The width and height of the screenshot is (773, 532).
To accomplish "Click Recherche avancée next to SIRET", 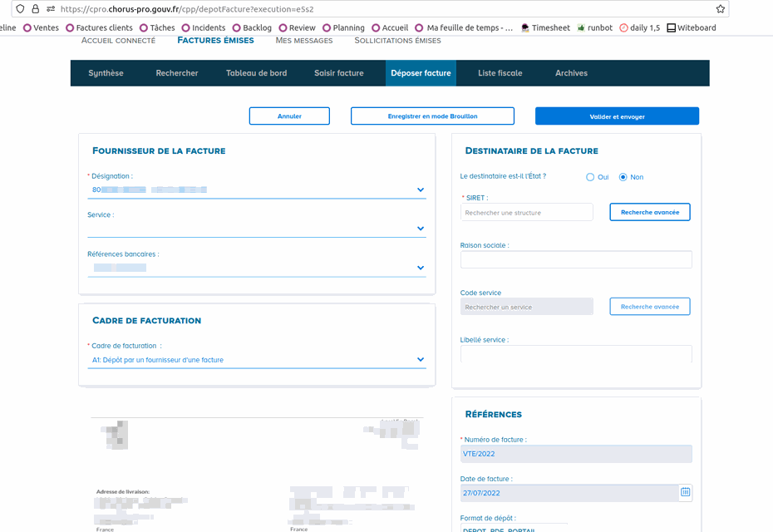I will pyautogui.click(x=649, y=212).
